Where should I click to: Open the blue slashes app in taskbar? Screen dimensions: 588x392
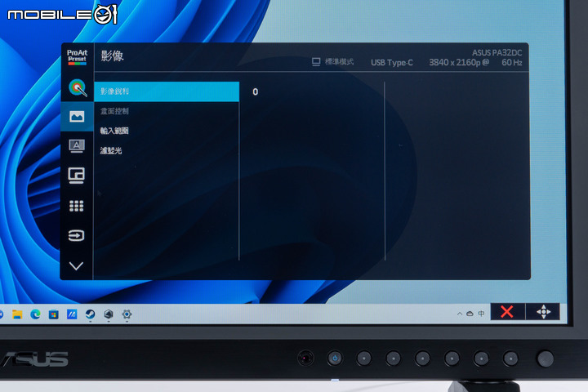(72, 314)
